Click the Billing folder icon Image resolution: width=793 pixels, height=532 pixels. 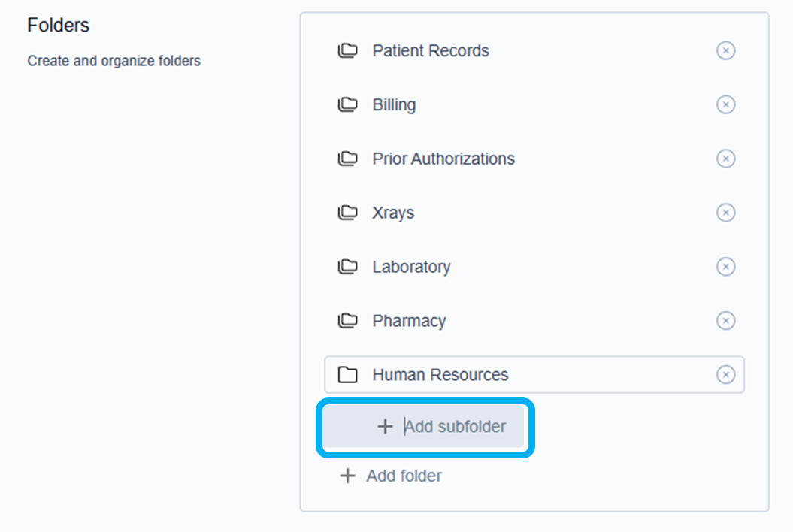(347, 105)
